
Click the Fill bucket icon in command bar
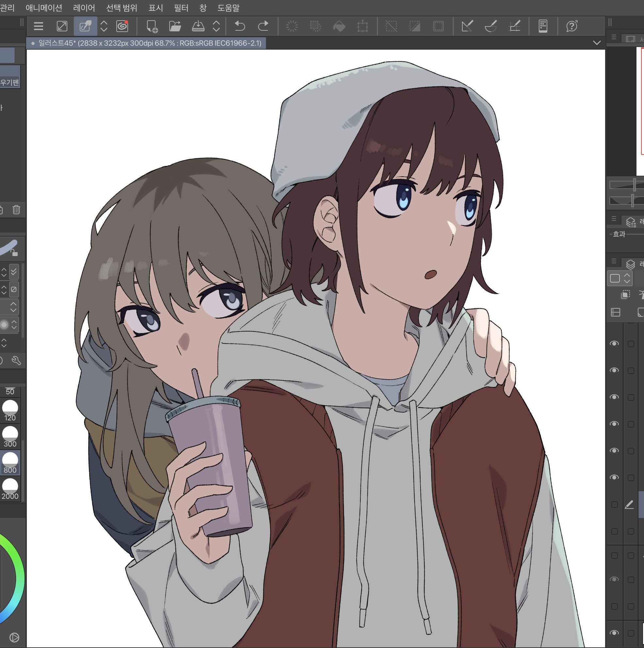point(339,26)
